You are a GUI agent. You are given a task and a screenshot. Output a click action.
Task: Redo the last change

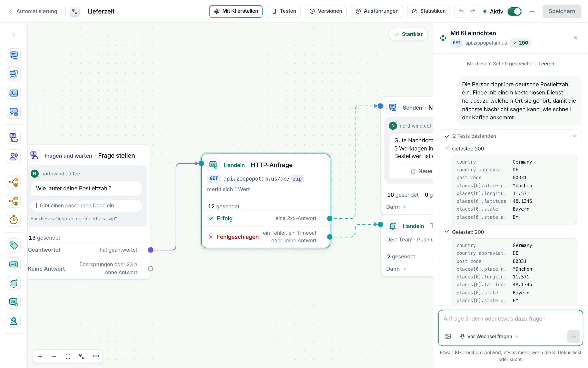click(472, 11)
